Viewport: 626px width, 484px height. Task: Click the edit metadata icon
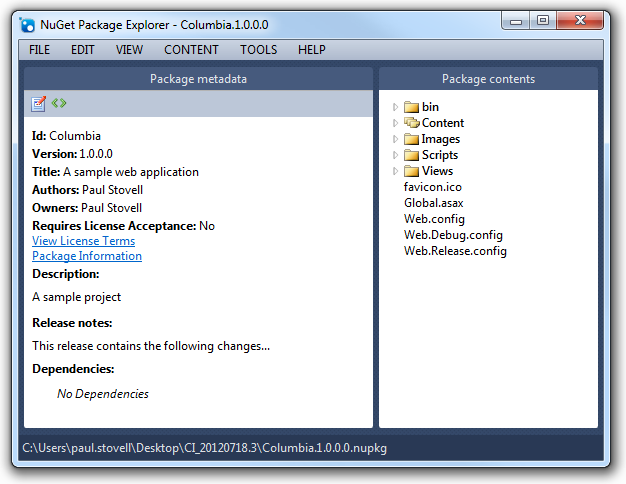[38, 104]
